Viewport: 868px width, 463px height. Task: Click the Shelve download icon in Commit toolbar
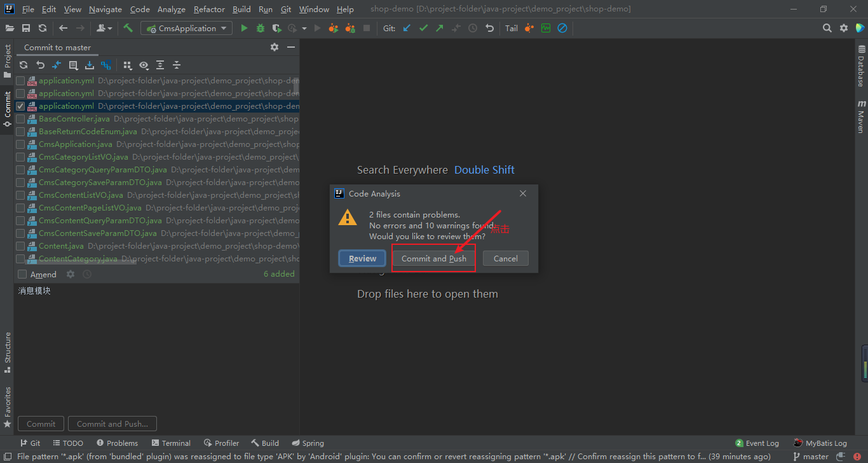point(90,65)
